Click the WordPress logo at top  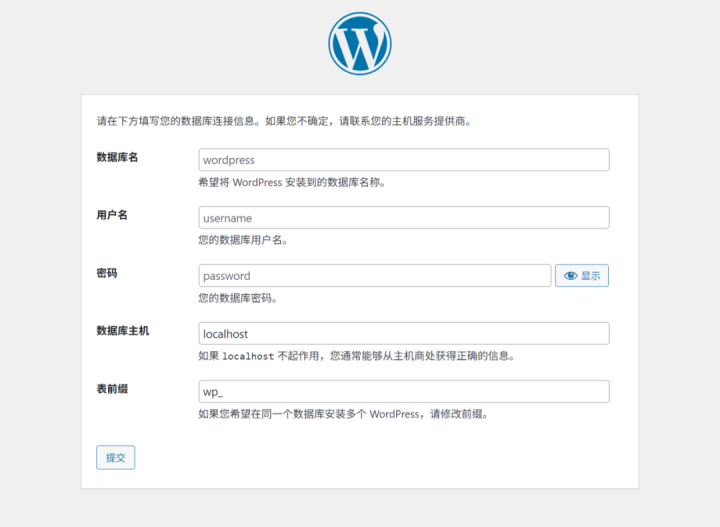[x=360, y=44]
